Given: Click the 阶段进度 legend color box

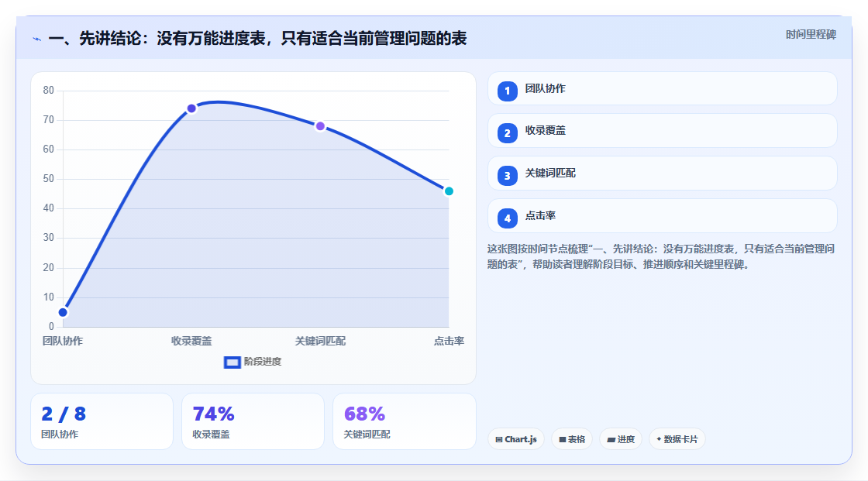Looking at the screenshot, I should (232, 362).
